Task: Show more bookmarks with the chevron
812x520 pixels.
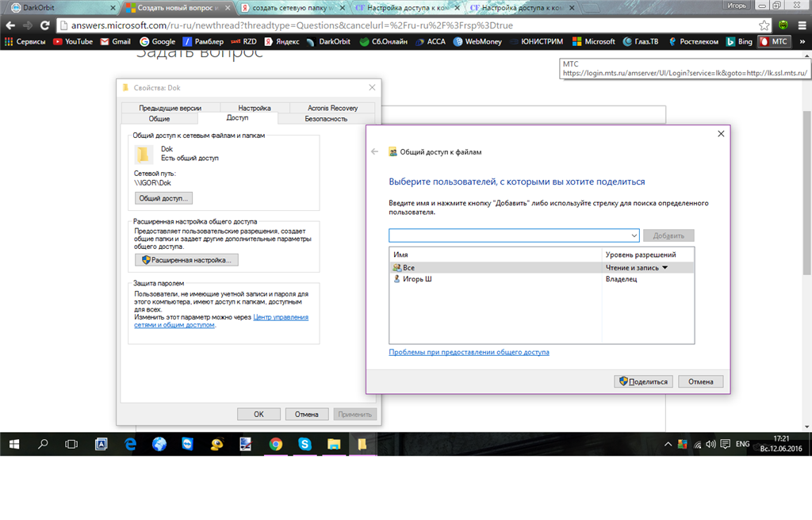Action: point(802,41)
